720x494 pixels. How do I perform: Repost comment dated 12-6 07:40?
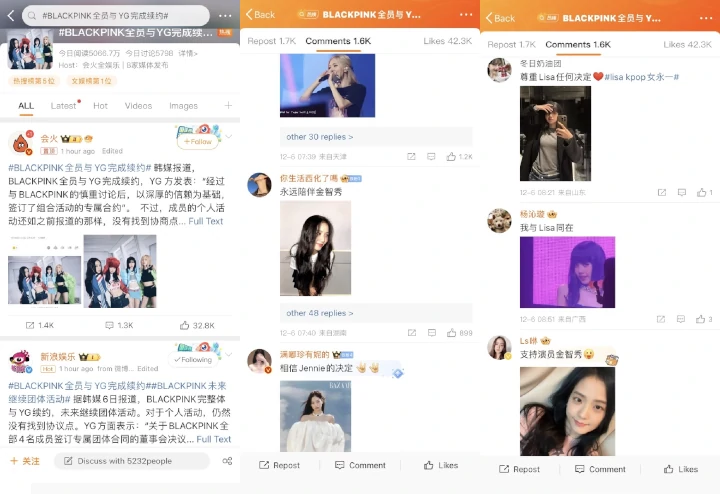412,333
